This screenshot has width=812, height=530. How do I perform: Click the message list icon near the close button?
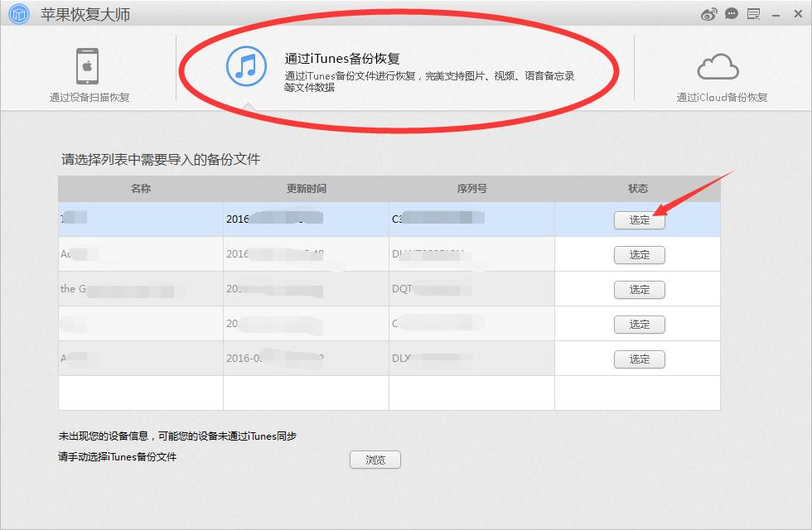click(755, 13)
